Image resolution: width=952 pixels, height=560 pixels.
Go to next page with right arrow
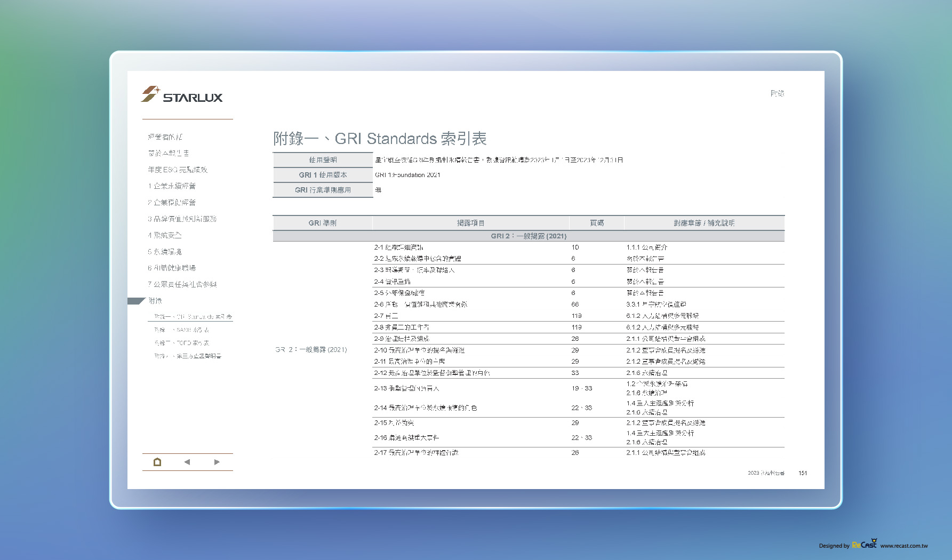click(217, 462)
